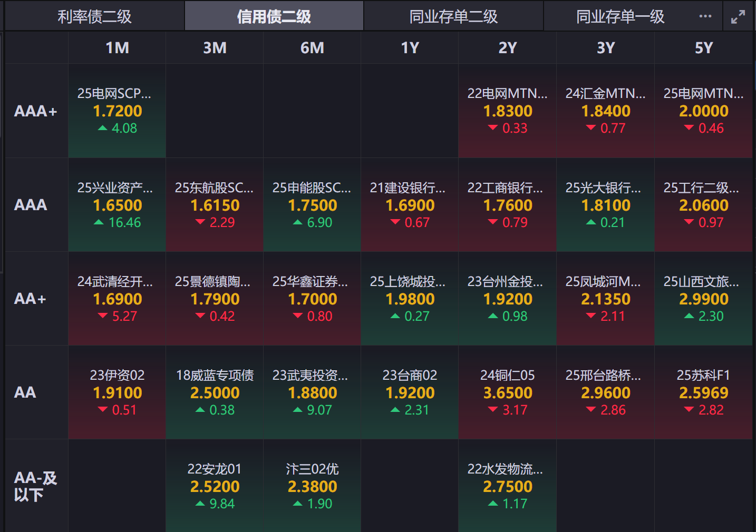Open the 25山西文旅... bond cell
756x532 pixels.
[703, 299]
